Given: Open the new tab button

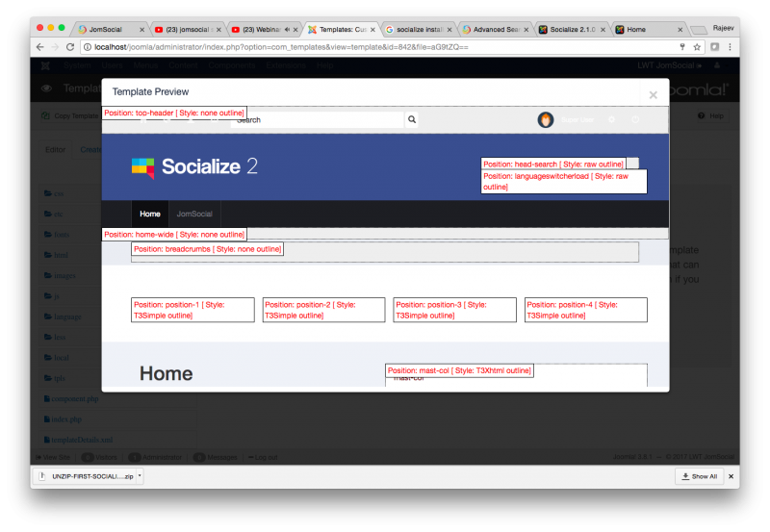Looking at the screenshot, I should [698, 30].
